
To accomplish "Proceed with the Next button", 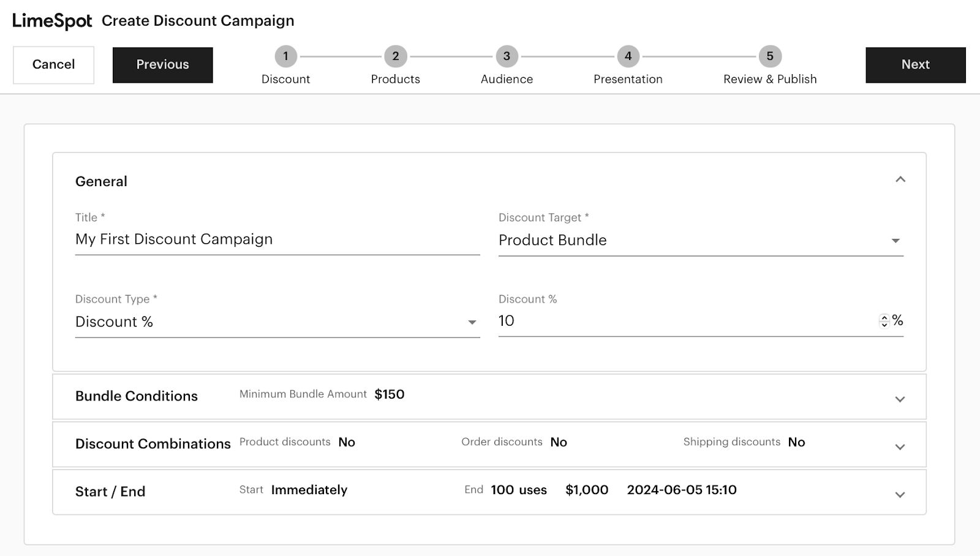I will (915, 65).
